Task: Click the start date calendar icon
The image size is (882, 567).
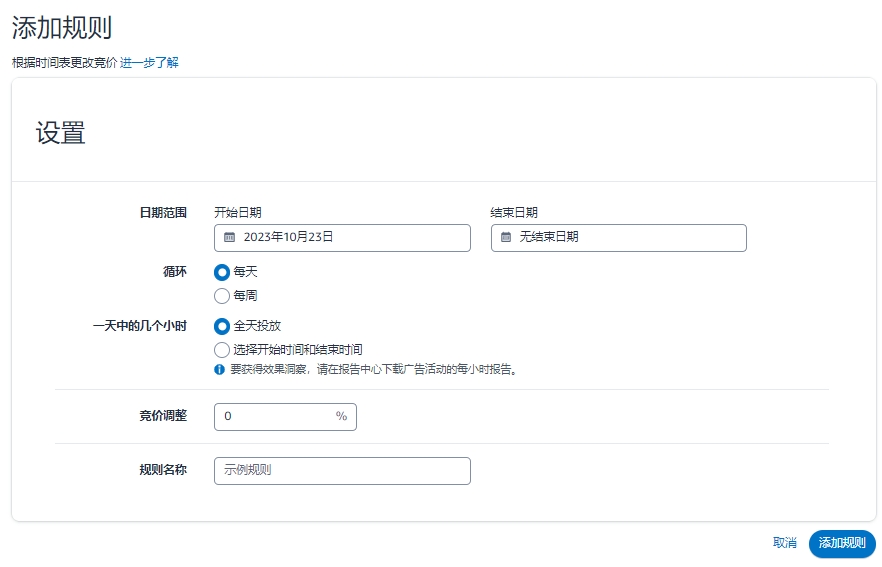Action: click(230, 237)
